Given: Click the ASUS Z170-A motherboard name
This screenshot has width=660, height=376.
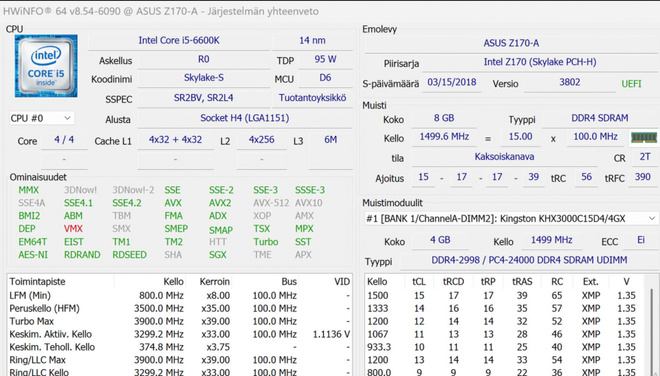Looking at the screenshot, I should pos(511,43).
